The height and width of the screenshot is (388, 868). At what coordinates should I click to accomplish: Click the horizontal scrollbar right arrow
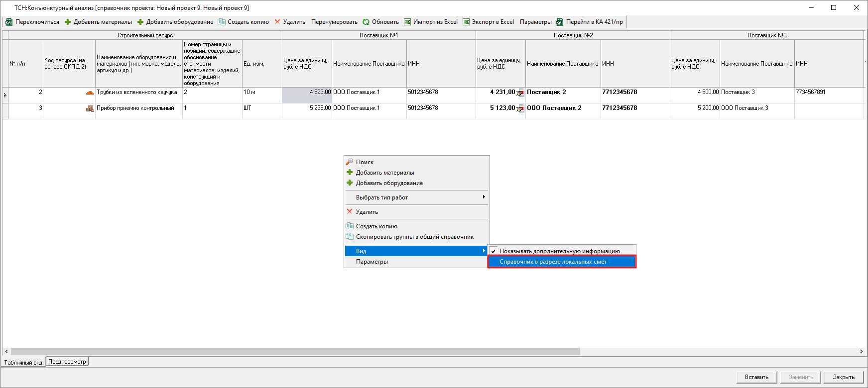point(861,351)
